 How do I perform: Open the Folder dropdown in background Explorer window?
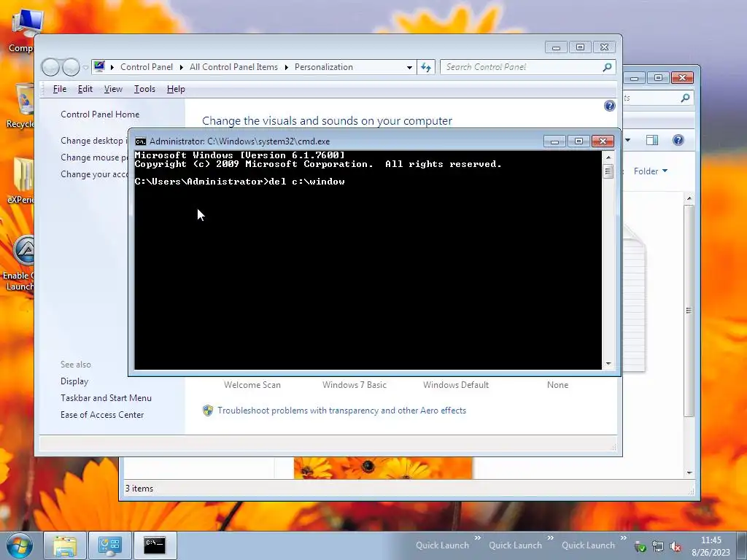click(650, 171)
